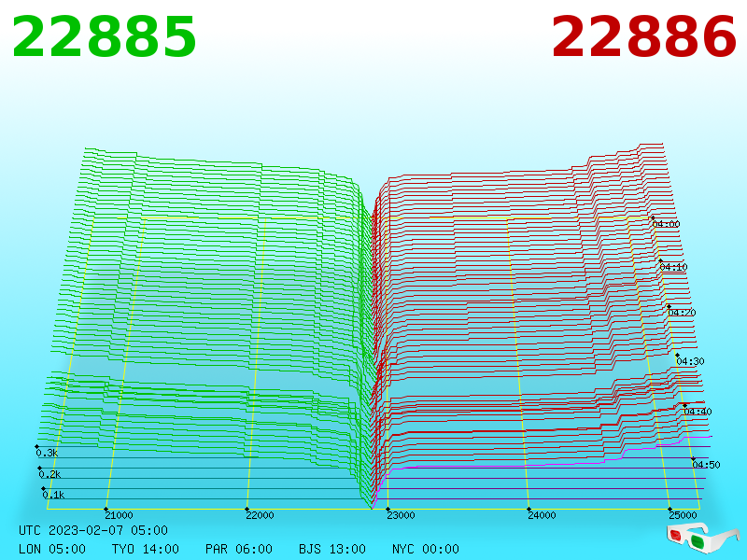Click the NYC 00:00 clock text
The height and width of the screenshot is (560, 747).
coord(426,549)
